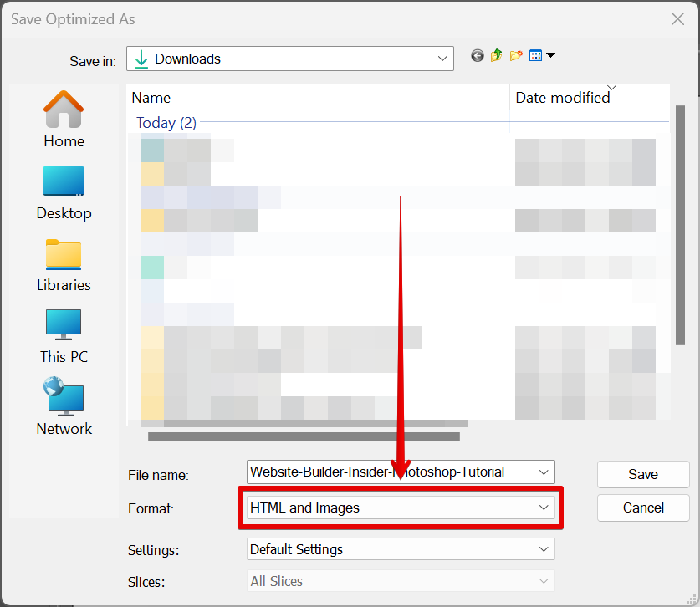This screenshot has height=607, width=700.
Task: Collapse the Today (2) group
Action: [166, 123]
